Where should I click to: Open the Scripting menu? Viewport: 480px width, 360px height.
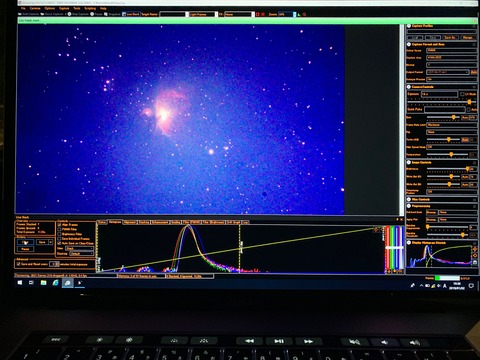(x=90, y=8)
